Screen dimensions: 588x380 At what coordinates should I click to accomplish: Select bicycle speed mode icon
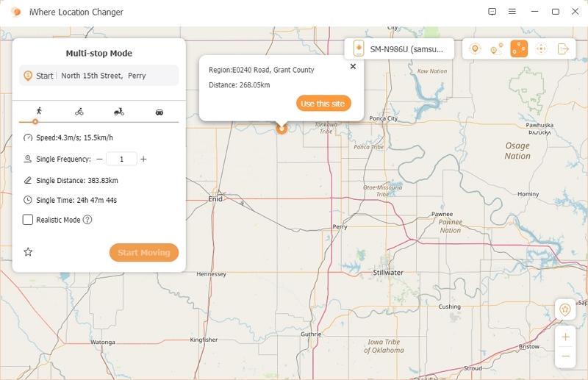[79, 112]
